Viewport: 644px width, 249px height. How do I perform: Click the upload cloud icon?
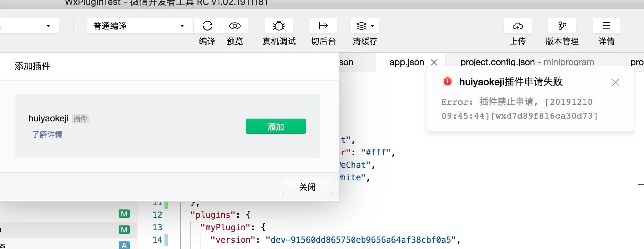[x=518, y=26]
